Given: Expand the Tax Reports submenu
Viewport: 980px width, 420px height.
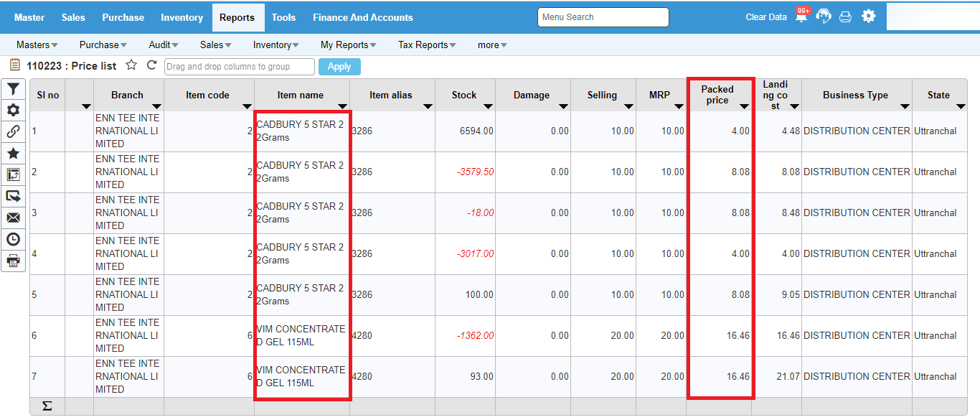Looking at the screenshot, I should click(x=428, y=45).
